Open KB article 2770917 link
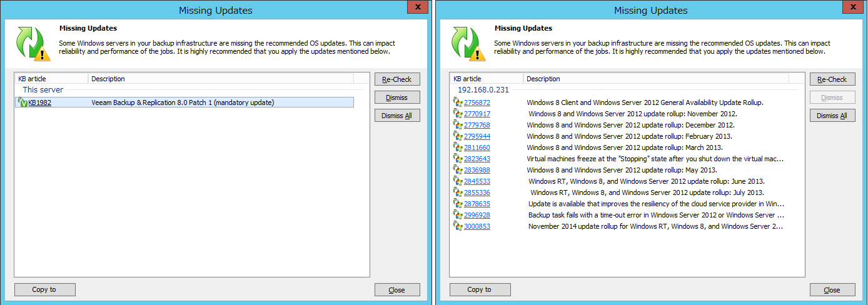868x305 pixels. pos(477,114)
